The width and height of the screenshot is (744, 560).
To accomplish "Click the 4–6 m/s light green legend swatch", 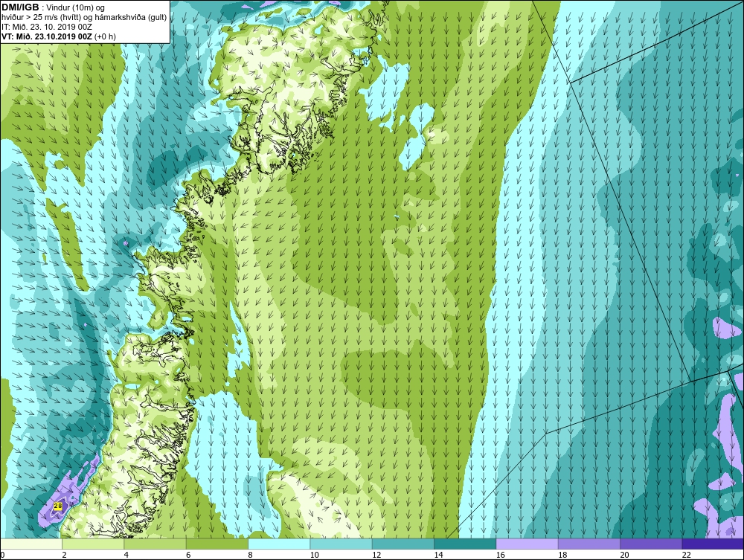I will tap(155, 544).
